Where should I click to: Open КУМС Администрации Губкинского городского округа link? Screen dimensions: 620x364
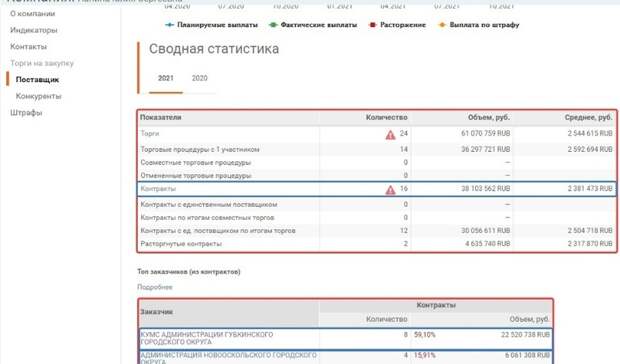[x=207, y=338]
